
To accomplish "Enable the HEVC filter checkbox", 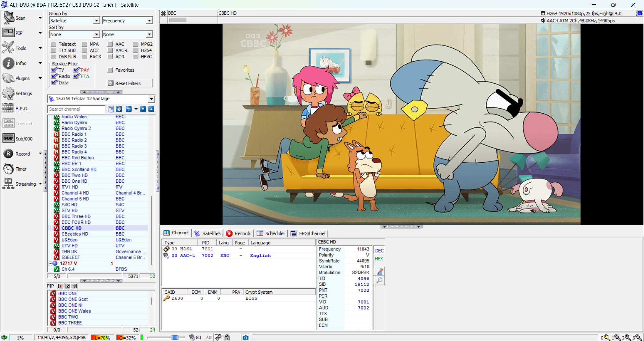I will coord(136,57).
